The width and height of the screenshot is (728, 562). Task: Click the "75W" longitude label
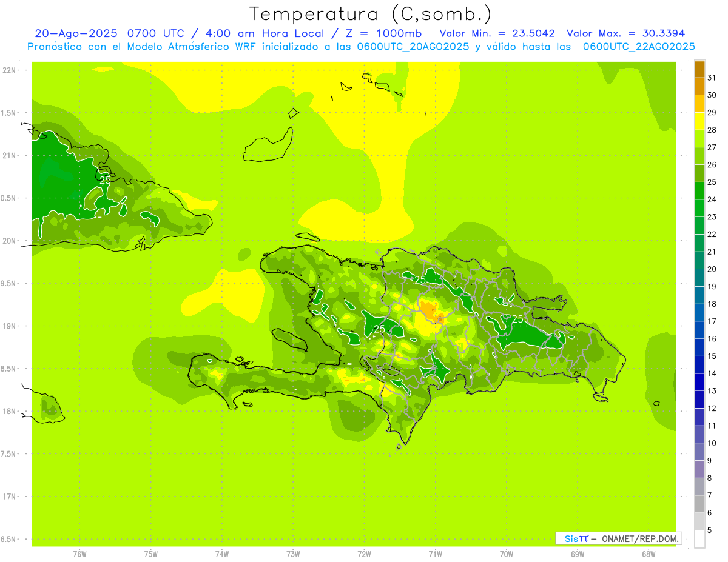click(151, 554)
